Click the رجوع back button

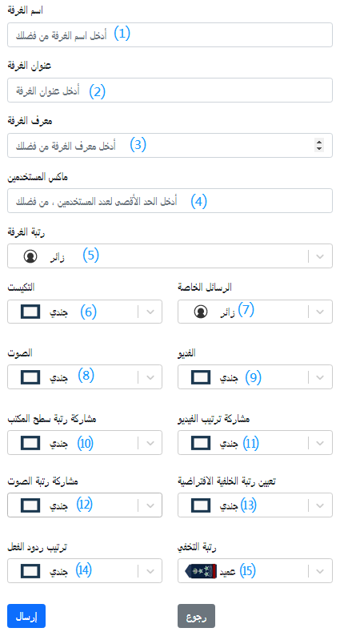[196, 616]
